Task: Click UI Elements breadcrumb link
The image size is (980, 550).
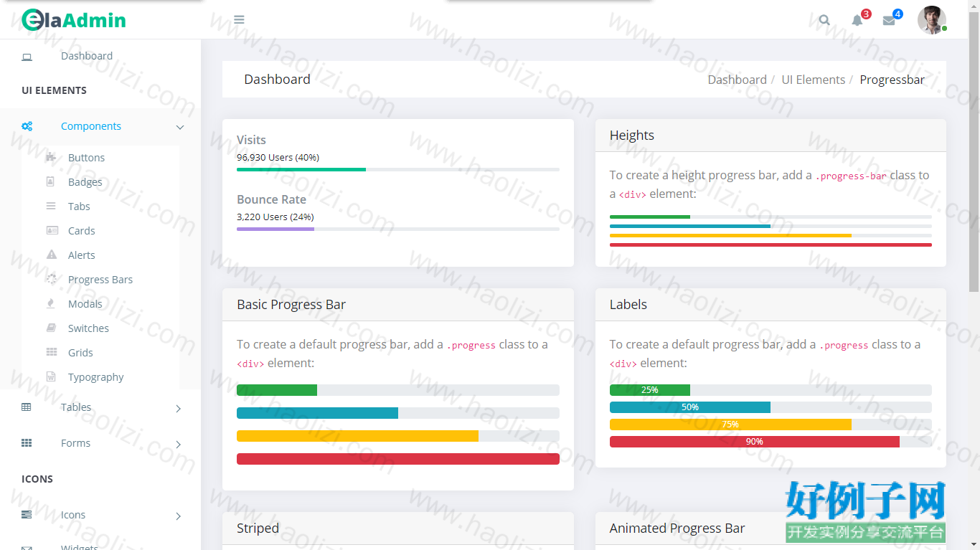Action: pyautogui.click(x=813, y=80)
